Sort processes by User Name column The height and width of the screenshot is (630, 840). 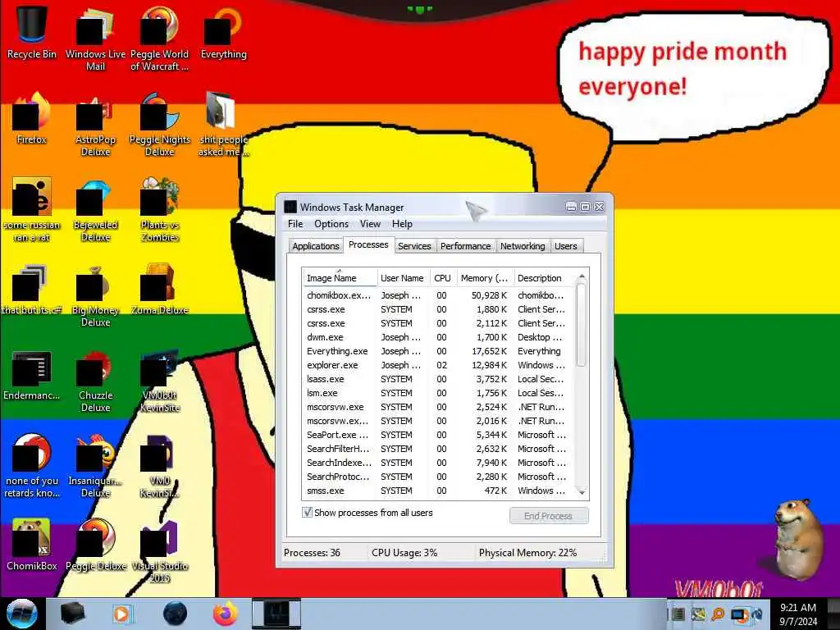tap(403, 278)
